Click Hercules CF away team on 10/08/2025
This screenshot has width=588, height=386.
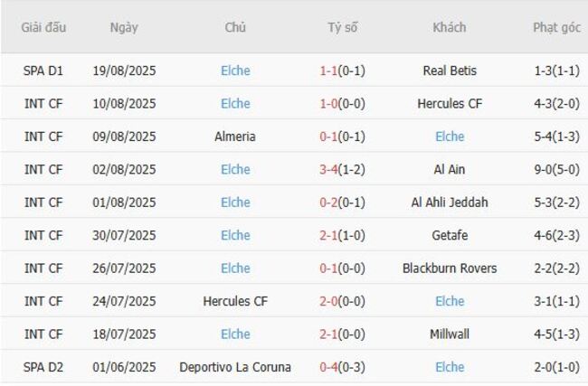450,104
